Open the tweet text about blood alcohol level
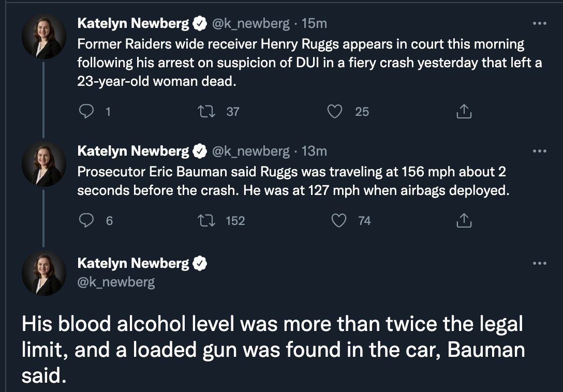 pos(272,350)
